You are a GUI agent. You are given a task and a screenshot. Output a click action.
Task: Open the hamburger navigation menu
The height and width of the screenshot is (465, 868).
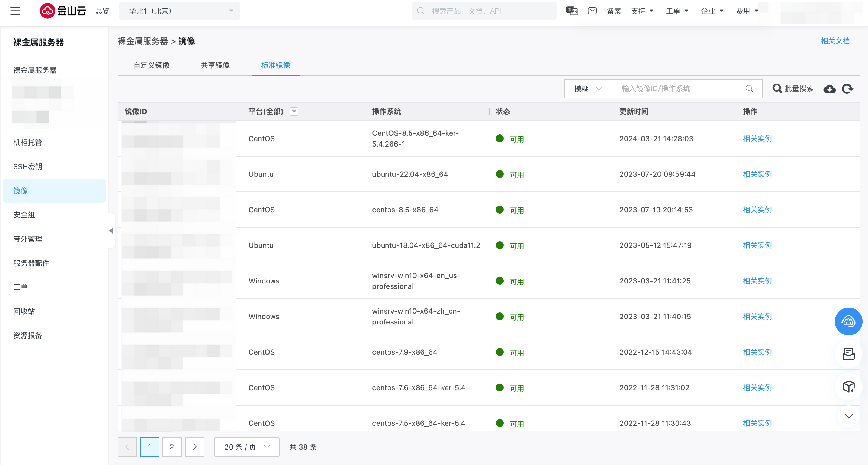tap(15, 11)
